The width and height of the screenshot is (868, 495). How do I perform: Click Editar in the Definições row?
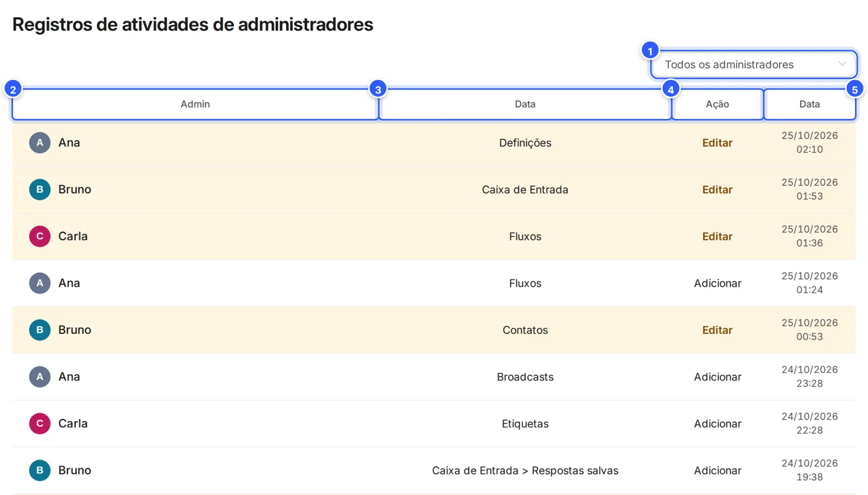click(x=717, y=143)
